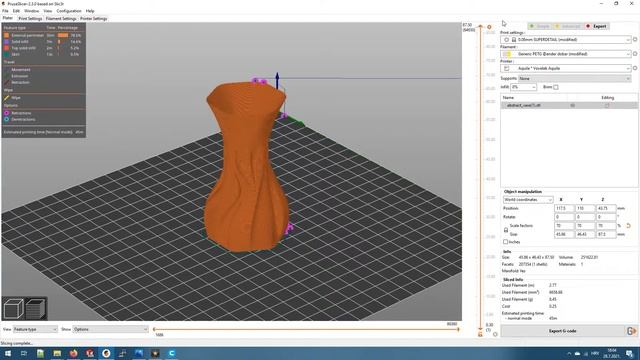The height and width of the screenshot is (360, 640).
Task: Select Advanced mode button
Action: [x=568, y=26]
